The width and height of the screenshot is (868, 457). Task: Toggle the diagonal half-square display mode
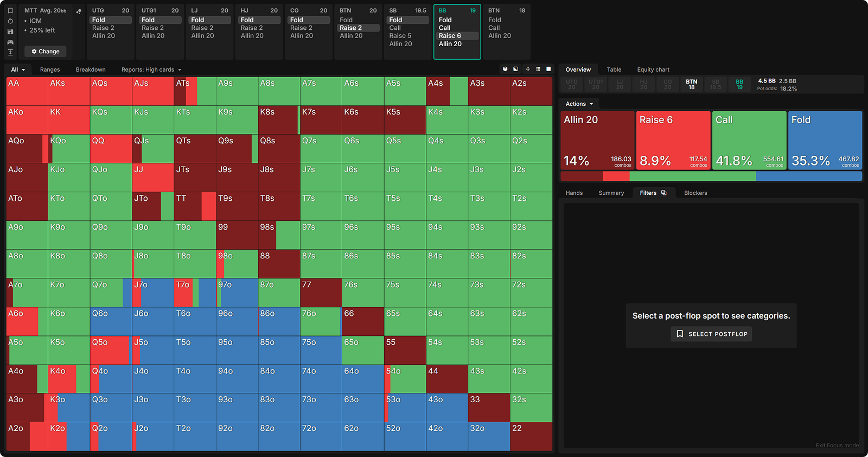point(515,69)
